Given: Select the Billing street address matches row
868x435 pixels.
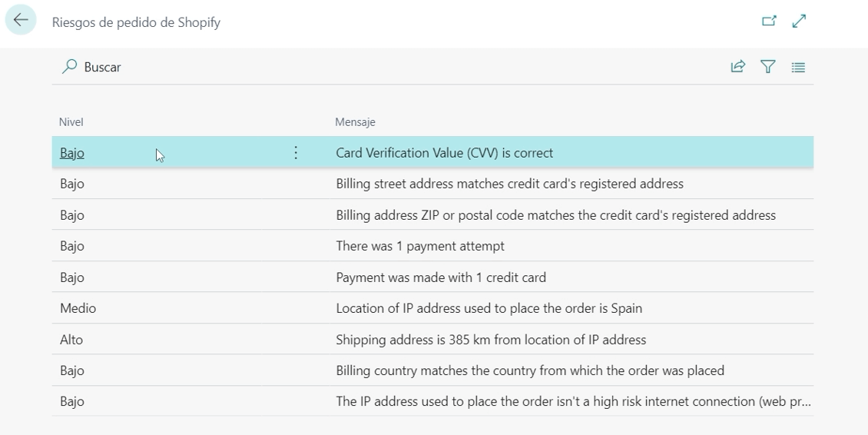Looking at the screenshot, I should [509, 184].
